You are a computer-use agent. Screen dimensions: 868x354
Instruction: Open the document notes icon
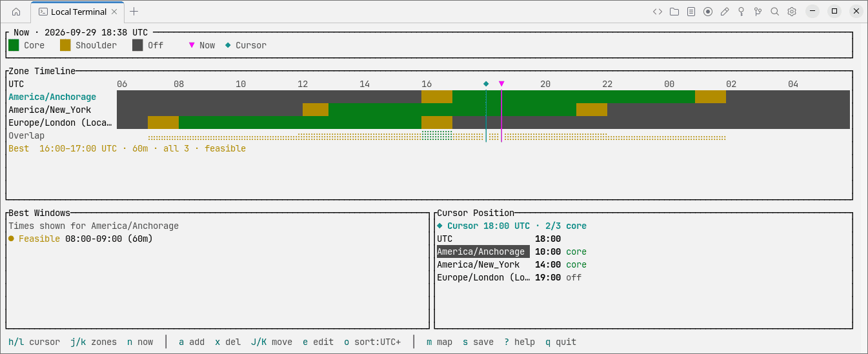691,12
